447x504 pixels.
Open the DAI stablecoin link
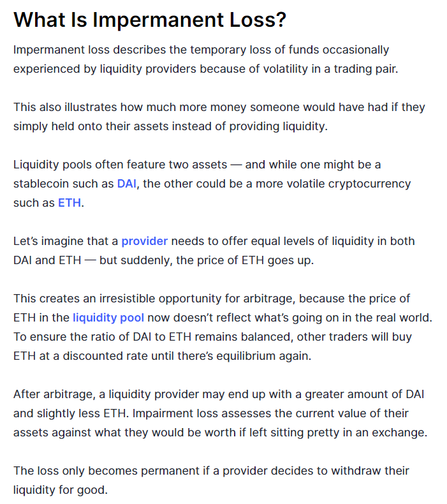coord(127,184)
